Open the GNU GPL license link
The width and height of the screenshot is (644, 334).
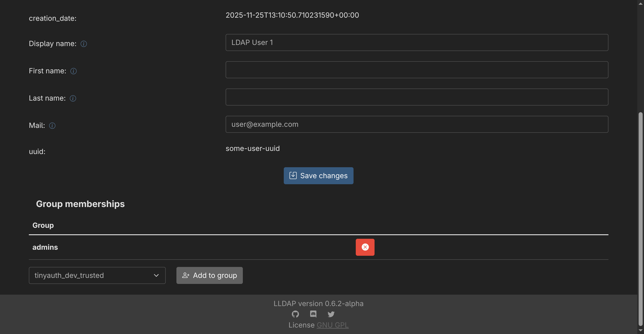point(333,325)
